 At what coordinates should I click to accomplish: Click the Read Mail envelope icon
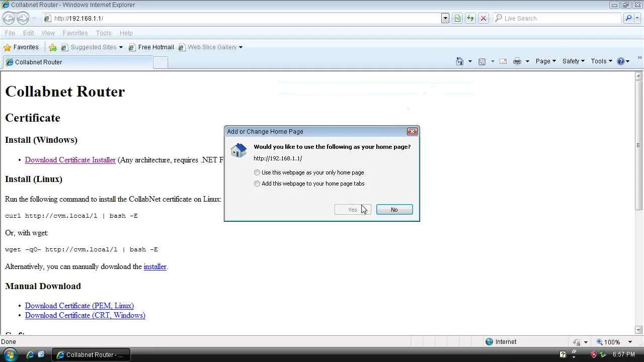(503, 61)
